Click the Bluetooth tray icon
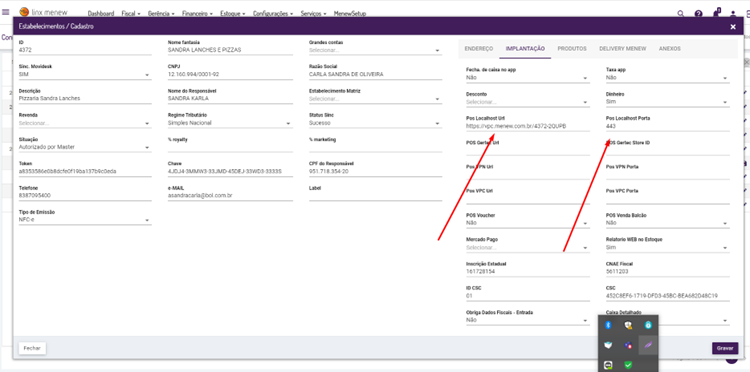 608,325
